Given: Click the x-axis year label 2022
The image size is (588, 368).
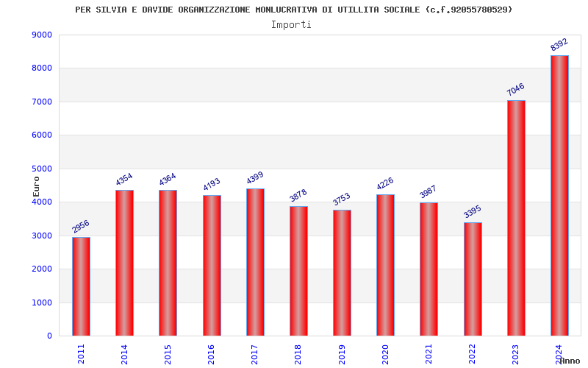Looking at the screenshot, I should click(x=472, y=354).
